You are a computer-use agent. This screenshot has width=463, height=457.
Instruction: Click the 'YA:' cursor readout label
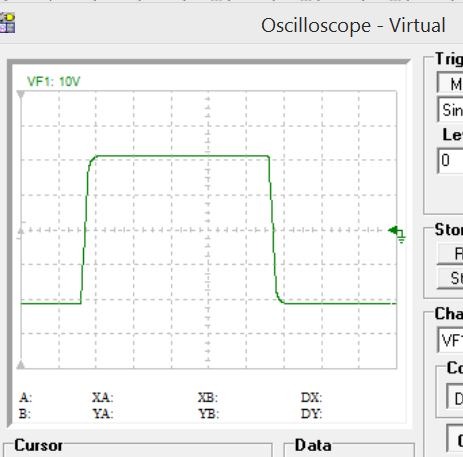(x=103, y=414)
